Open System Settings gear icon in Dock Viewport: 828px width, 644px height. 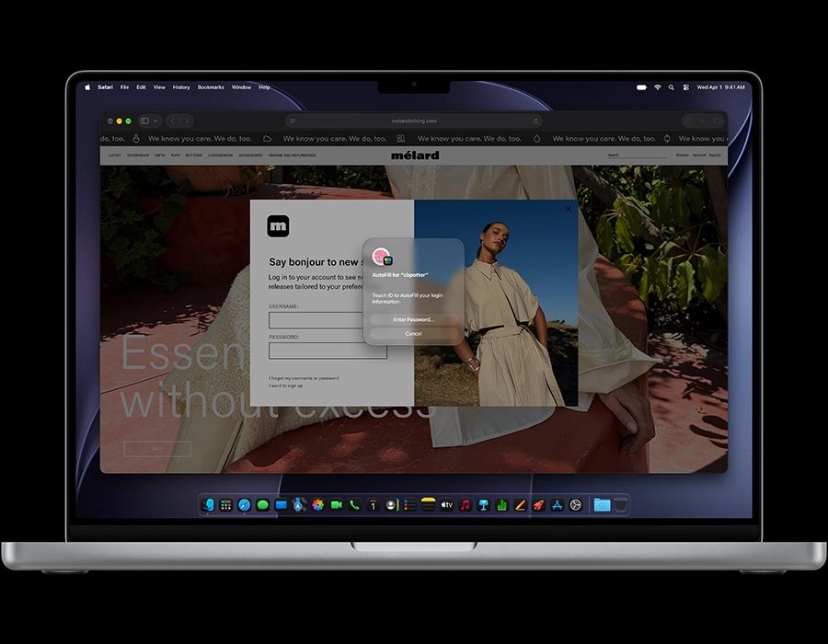[576, 505]
